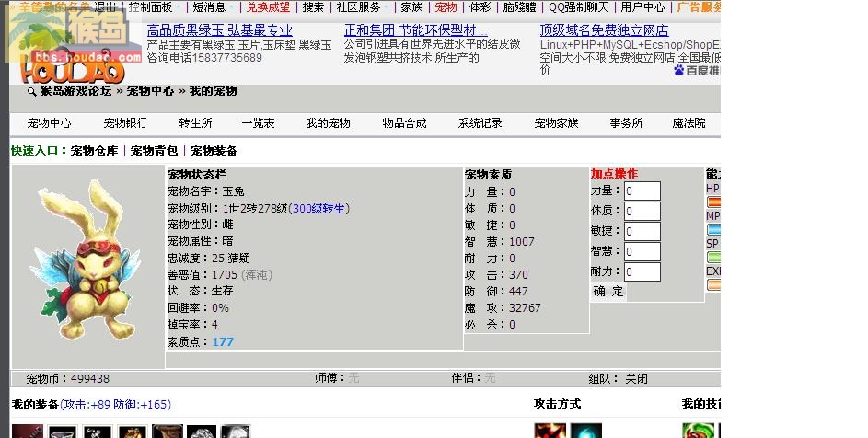Open quick entry 宠物装备
This screenshot has width=868, height=438.
point(214,151)
